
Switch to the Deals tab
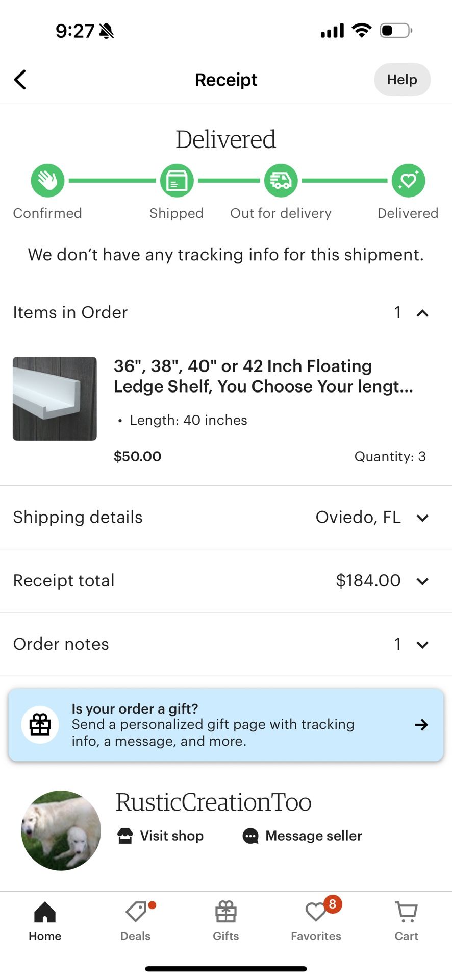[x=136, y=921]
